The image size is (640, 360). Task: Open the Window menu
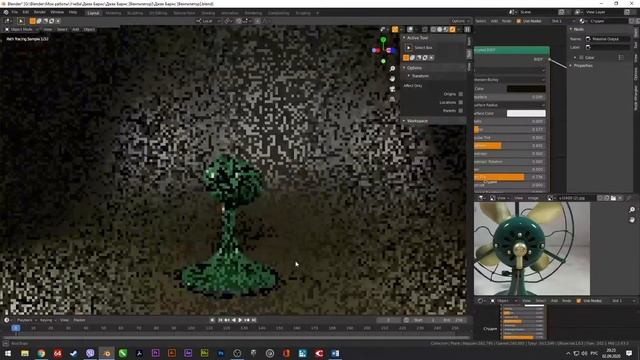pyautogui.click(x=57, y=13)
